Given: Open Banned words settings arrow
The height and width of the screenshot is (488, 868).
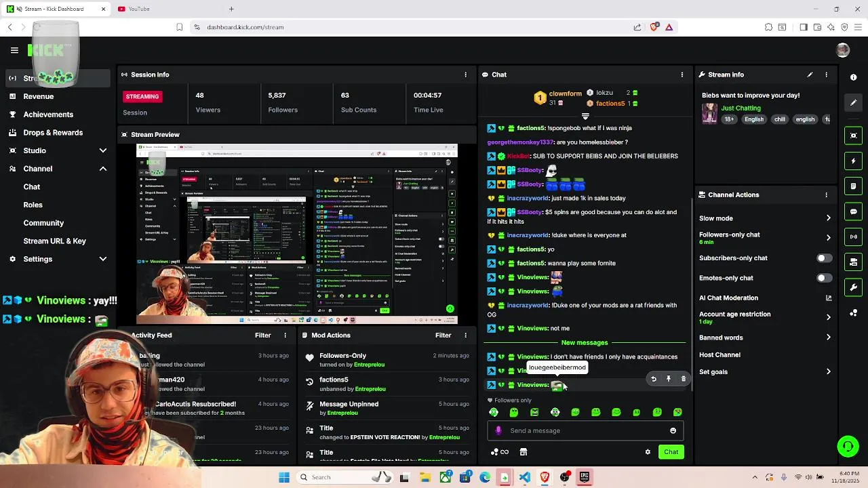Looking at the screenshot, I should click(828, 338).
